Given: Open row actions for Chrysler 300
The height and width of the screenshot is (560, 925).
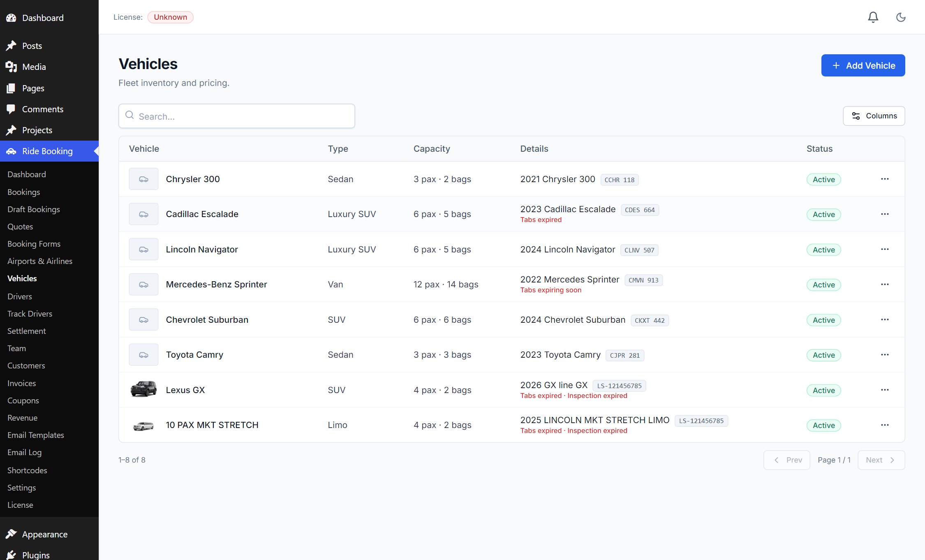Looking at the screenshot, I should (x=885, y=179).
